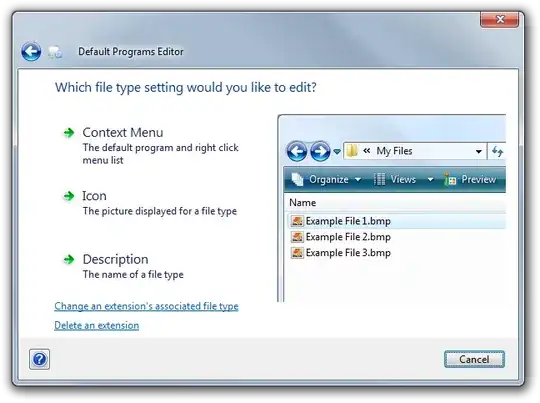Expand the address bar dropdown arrow
This screenshot has height=403, width=540.
[x=479, y=151]
